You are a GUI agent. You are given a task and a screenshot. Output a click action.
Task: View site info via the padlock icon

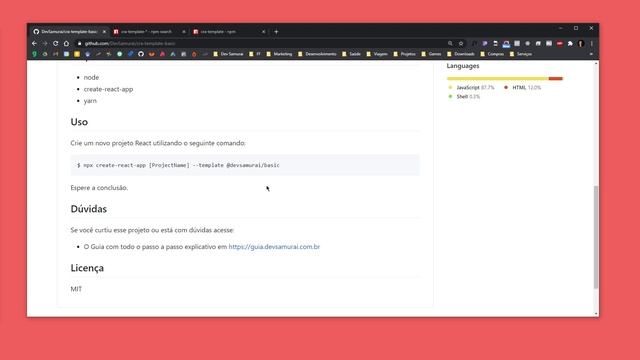[80, 43]
